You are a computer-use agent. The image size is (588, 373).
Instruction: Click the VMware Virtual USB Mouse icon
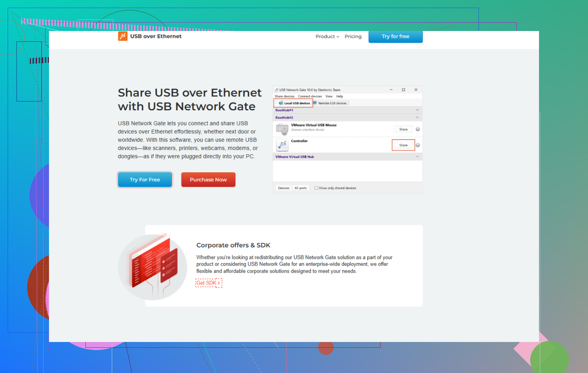[x=282, y=129]
